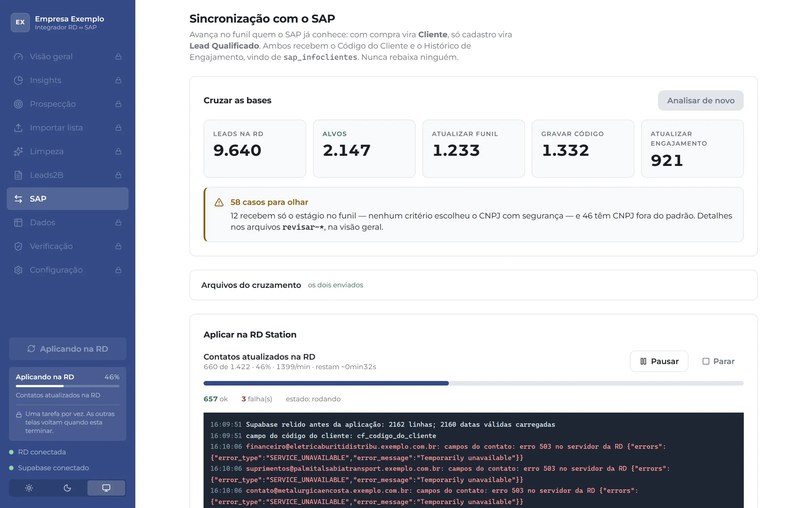The image size is (812, 508).
Task: Stop the update with Parar
Action: 718,361
